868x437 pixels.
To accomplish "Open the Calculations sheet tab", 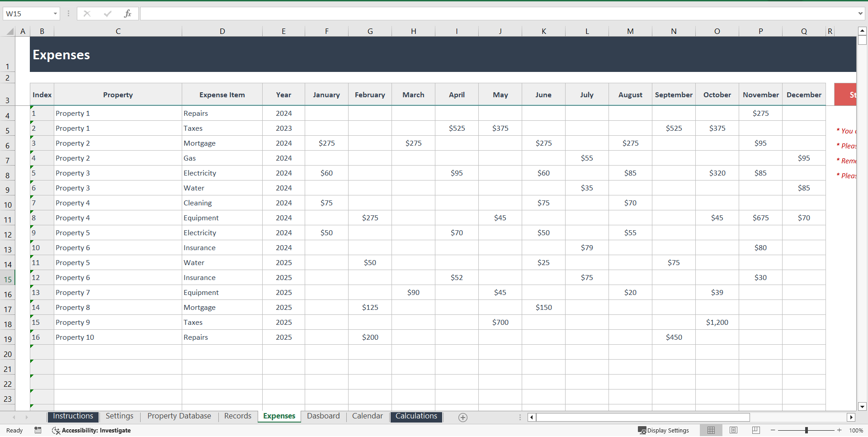I will pos(416,416).
